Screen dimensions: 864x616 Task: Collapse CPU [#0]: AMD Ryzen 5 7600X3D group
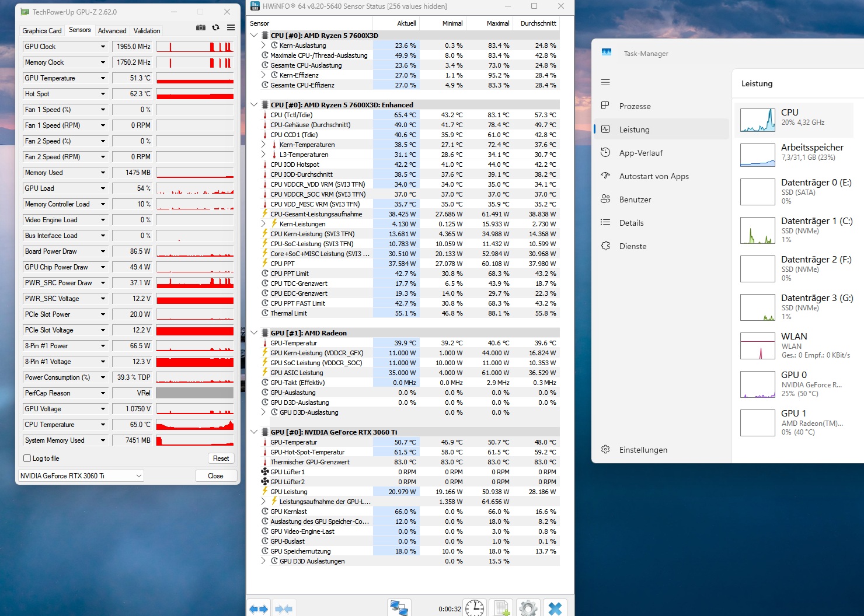254,36
